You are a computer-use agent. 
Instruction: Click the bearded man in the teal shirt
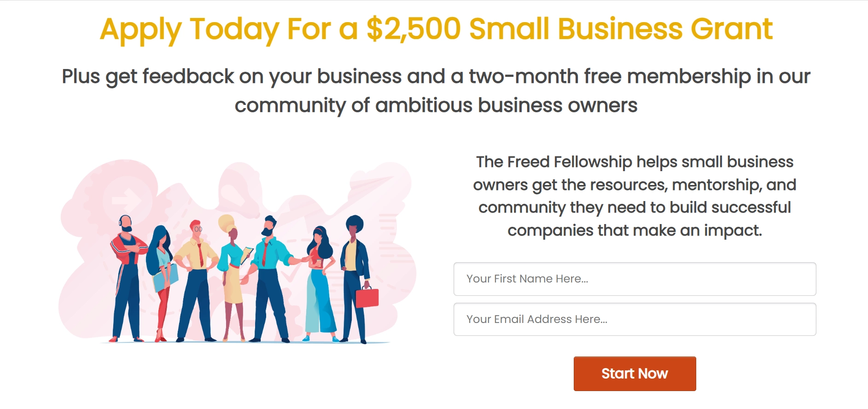click(273, 279)
